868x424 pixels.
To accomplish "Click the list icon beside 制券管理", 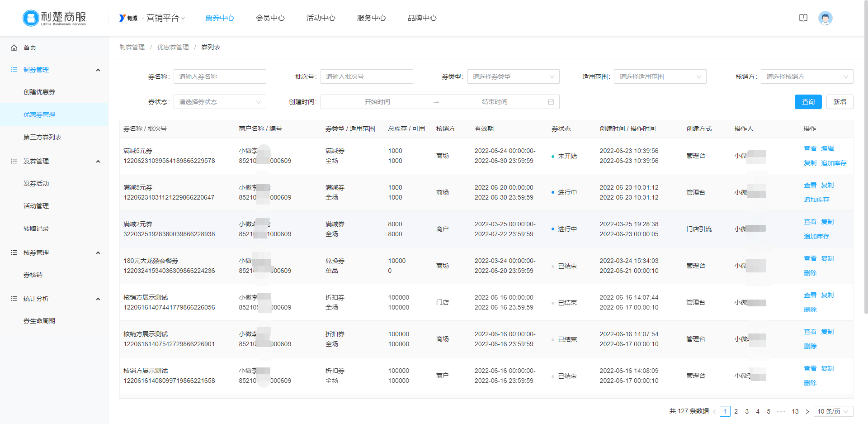I will tap(14, 70).
